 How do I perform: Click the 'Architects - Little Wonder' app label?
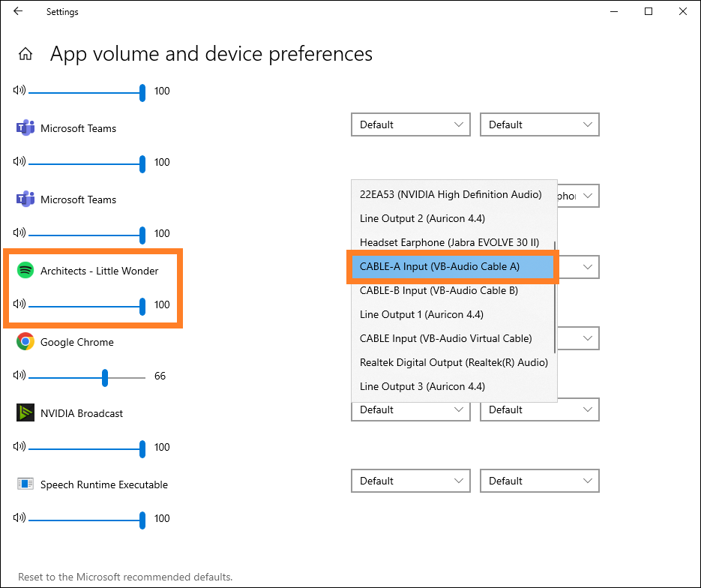coord(99,271)
